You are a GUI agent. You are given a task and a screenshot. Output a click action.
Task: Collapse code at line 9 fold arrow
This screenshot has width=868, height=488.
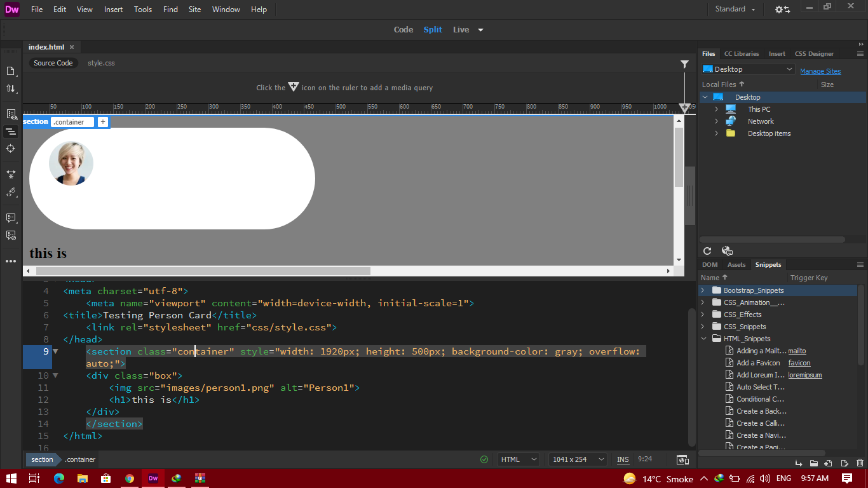point(55,351)
